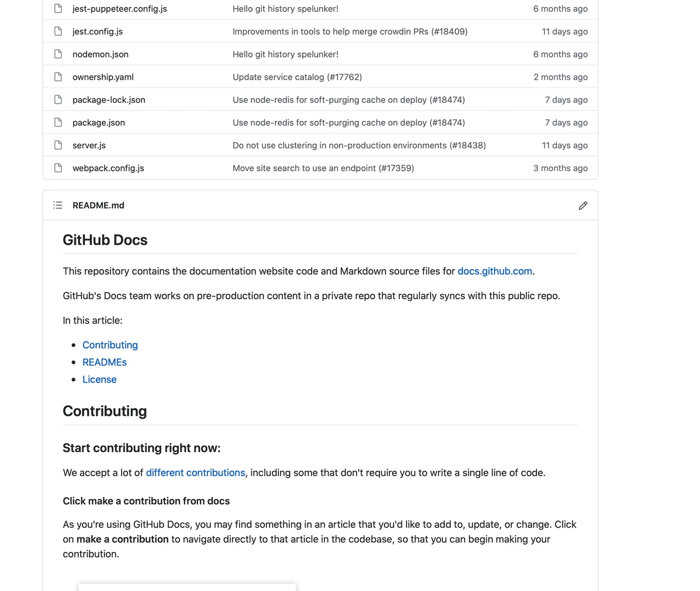Click the file icon beside webpack.config.js

click(58, 168)
